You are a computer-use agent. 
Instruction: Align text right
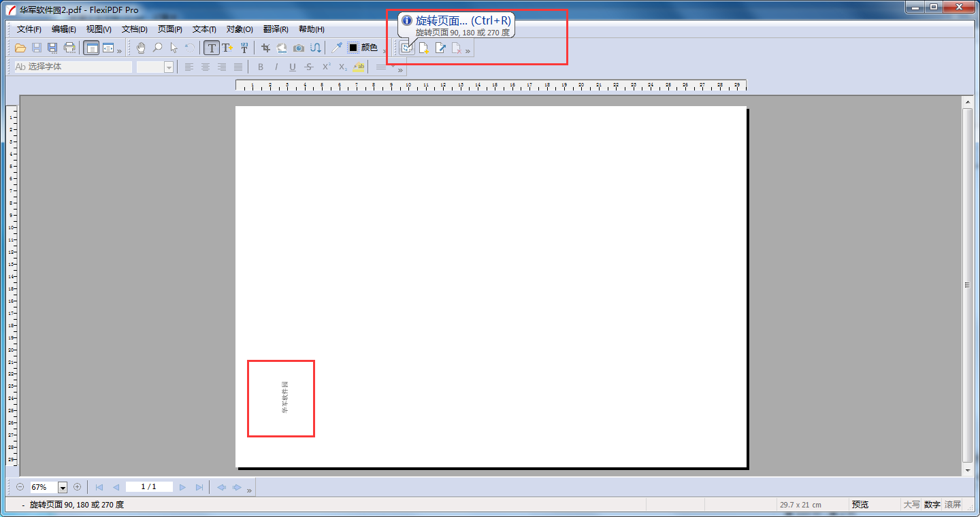(x=221, y=67)
